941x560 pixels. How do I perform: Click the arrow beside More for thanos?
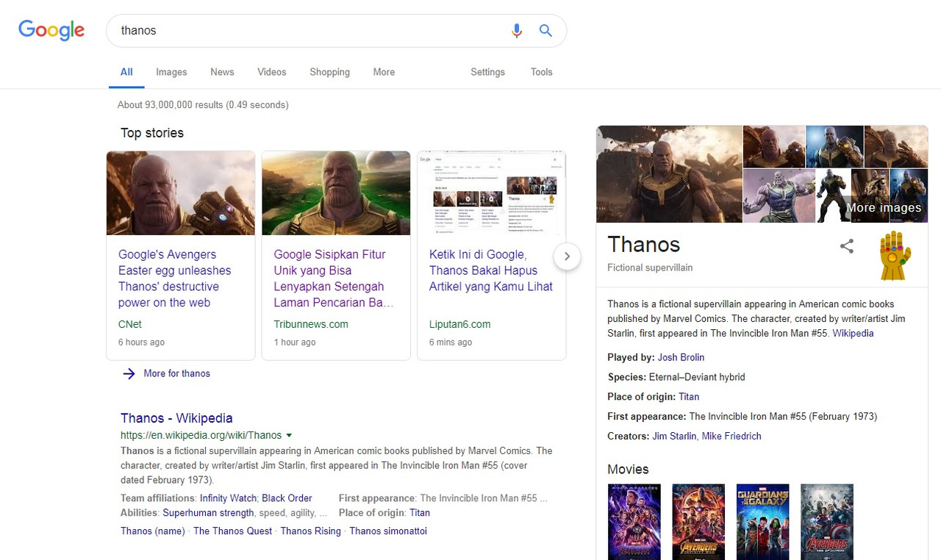(x=129, y=373)
